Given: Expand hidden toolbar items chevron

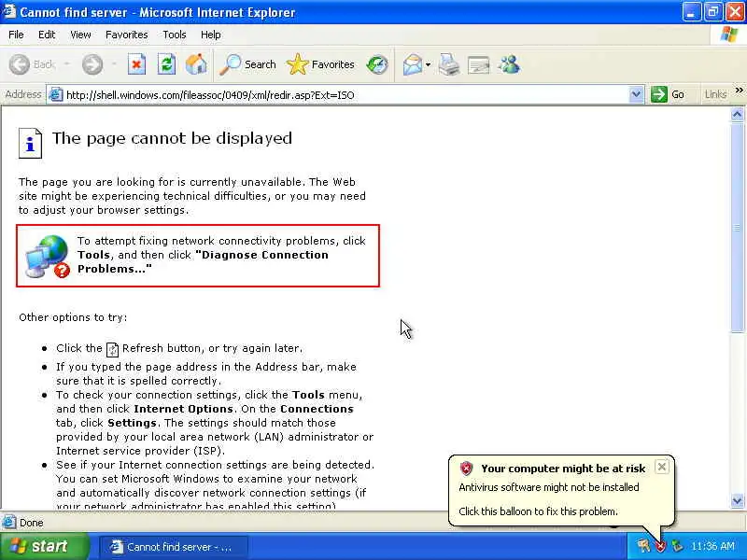Looking at the screenshot, I should click(x=739, y=90).
